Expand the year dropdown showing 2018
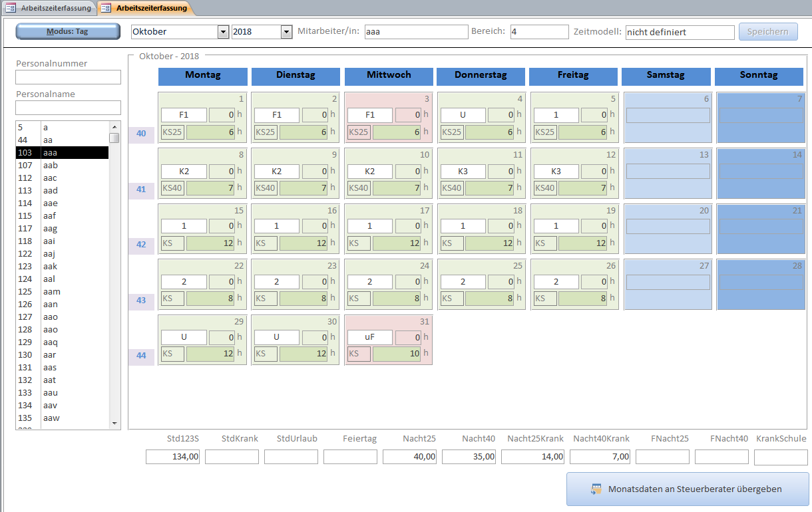Viewport: 812px width, 512px height. coord(286,32)
